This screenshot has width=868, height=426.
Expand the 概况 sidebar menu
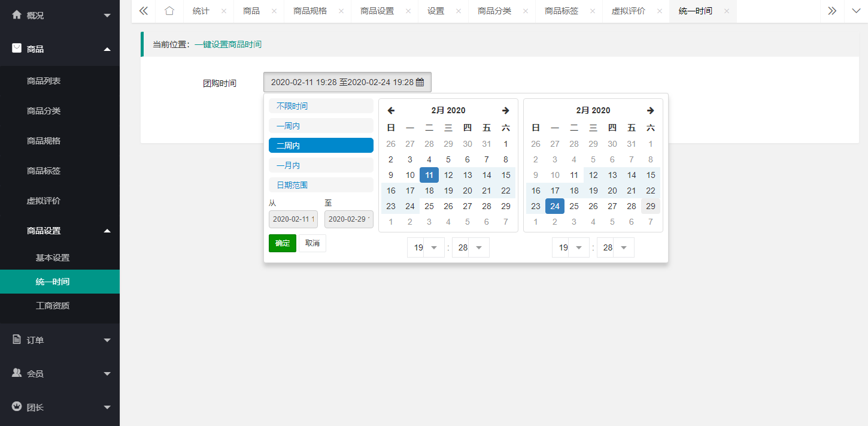[x=60, y=16]
